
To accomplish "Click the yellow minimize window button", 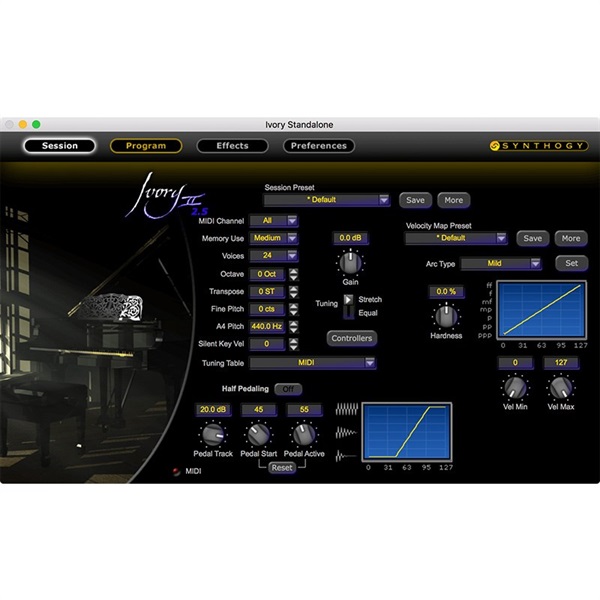I will (x=23, y=124).
